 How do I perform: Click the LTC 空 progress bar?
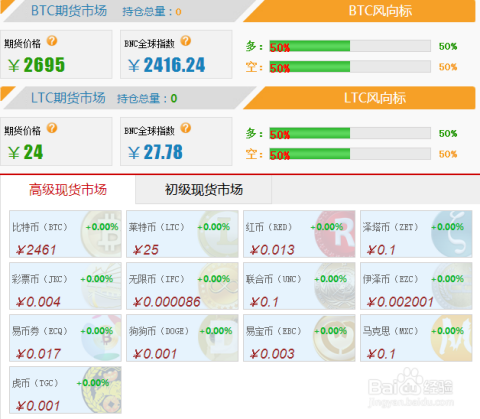[x=350, y=154]
